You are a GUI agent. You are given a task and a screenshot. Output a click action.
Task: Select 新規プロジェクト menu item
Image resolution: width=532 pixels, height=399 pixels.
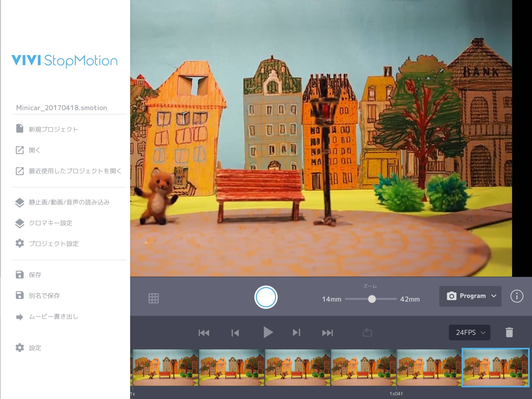point(53,129)
